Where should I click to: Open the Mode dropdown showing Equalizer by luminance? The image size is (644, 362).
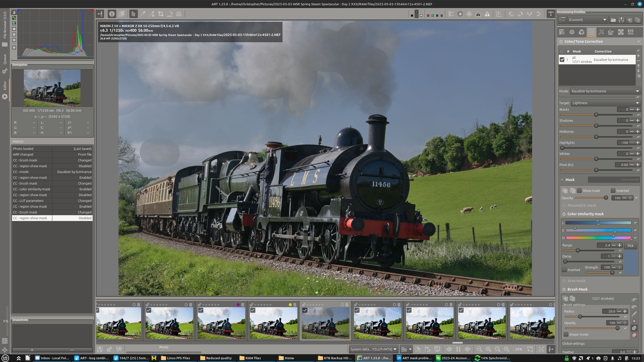click(605, 91)
